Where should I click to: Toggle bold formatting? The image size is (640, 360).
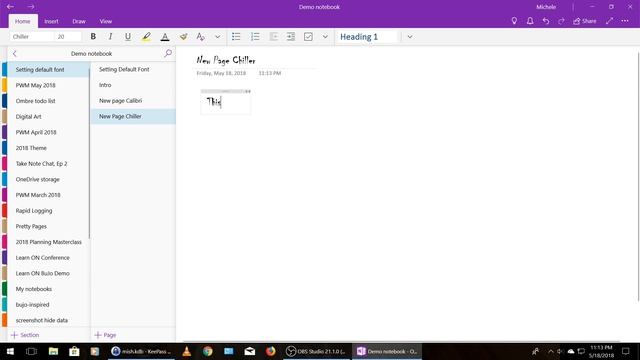pos(93,37)
